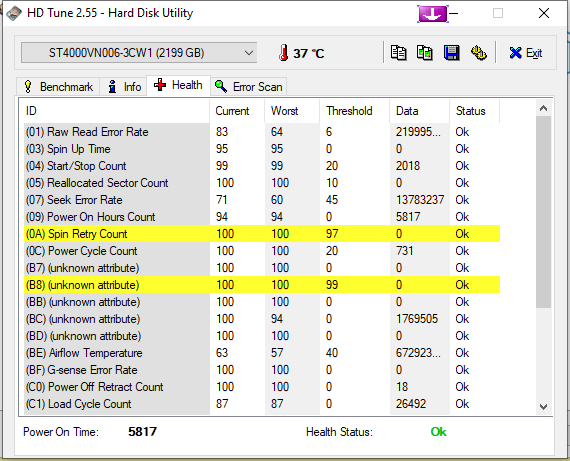The height and width of the screenshot is (461, 570).
Task: Select the (03) Spin Up Time row
Action: pos(262,149)
